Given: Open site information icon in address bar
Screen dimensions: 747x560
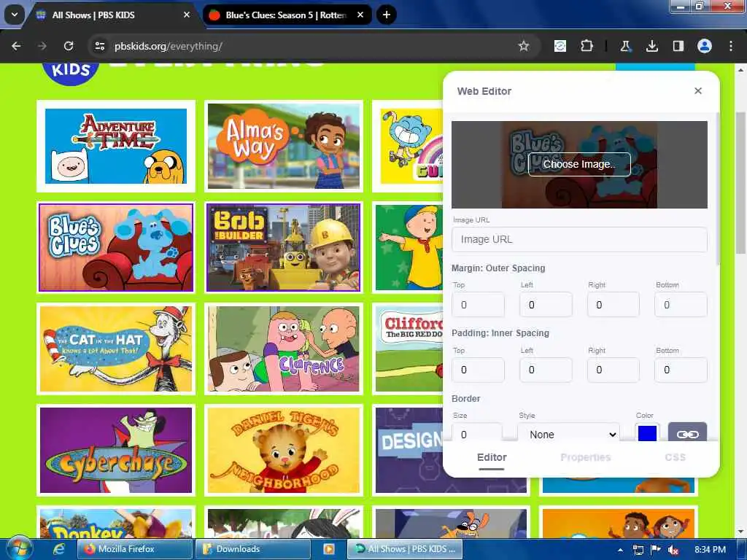Looking at the screenshot, I should pyautogui.click(x=100, y=46).
